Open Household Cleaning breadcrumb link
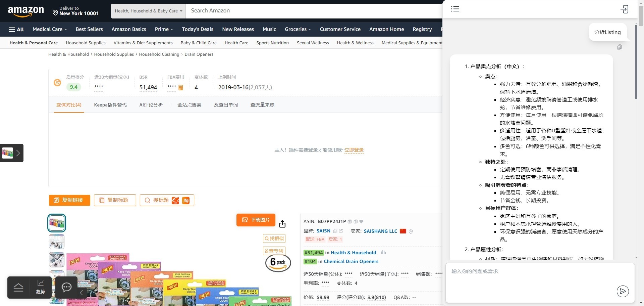 [x=159, y=54]
